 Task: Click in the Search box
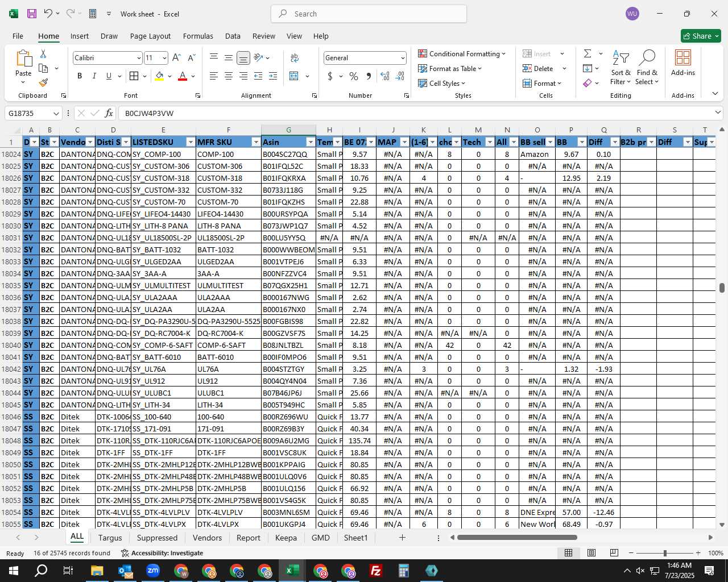(x=369, y=14)
